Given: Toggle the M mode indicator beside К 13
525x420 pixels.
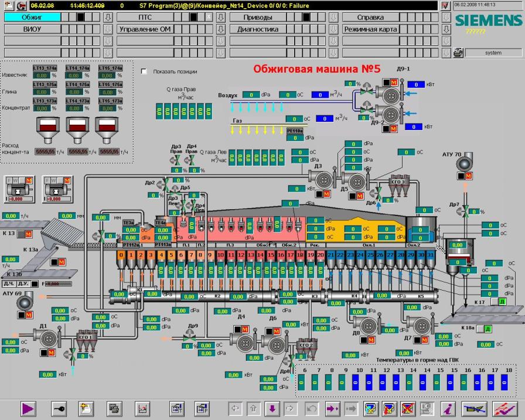Looking at the screenshot, I should (x=28, y=234).
